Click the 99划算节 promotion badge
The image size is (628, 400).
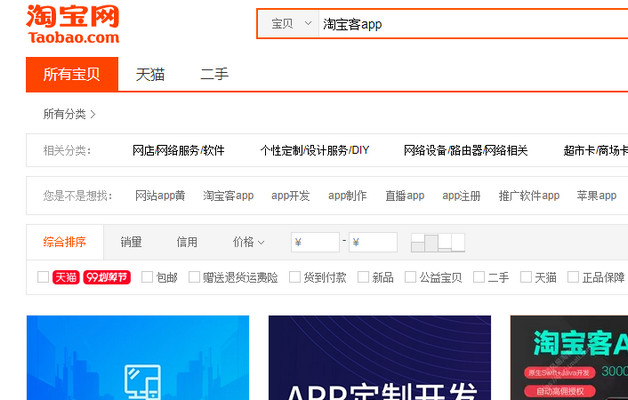[107, 277]
